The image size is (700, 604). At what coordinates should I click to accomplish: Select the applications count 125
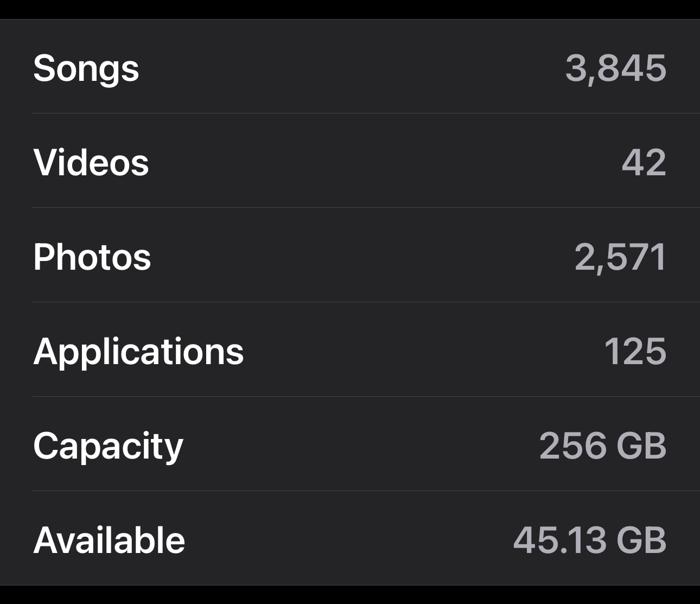click(x=635, y=351)
